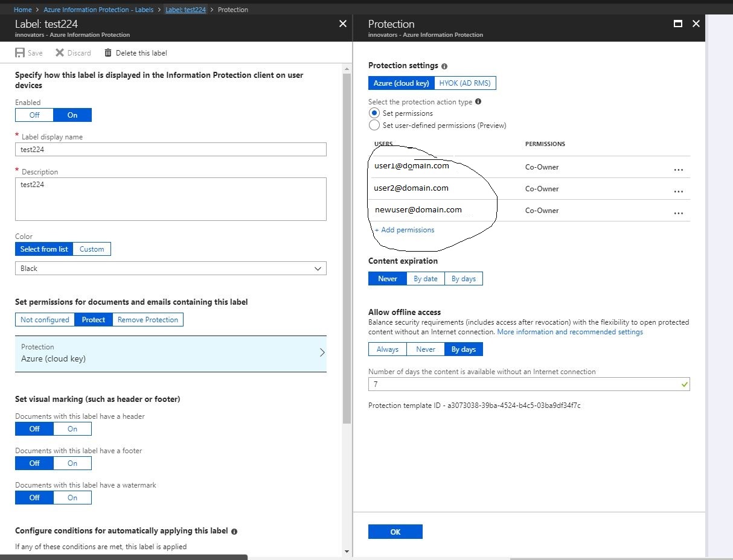733x560 pixels.
Task: Click Co-Owner permission for newuser@domain.com
Action: [542, 211]
